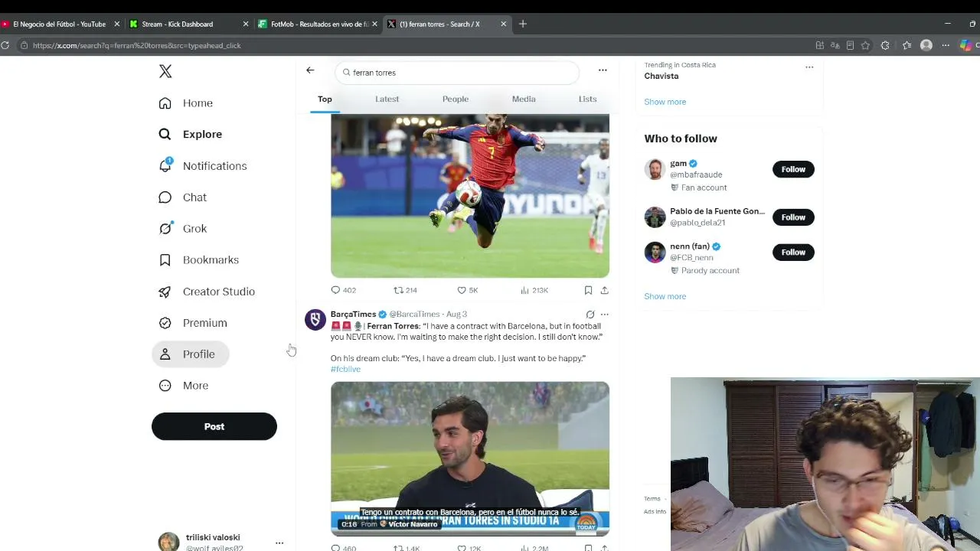Viewport: 980px width, 551px height.
Task: Switch to the Top search tab
Action: tap(325, 99)
